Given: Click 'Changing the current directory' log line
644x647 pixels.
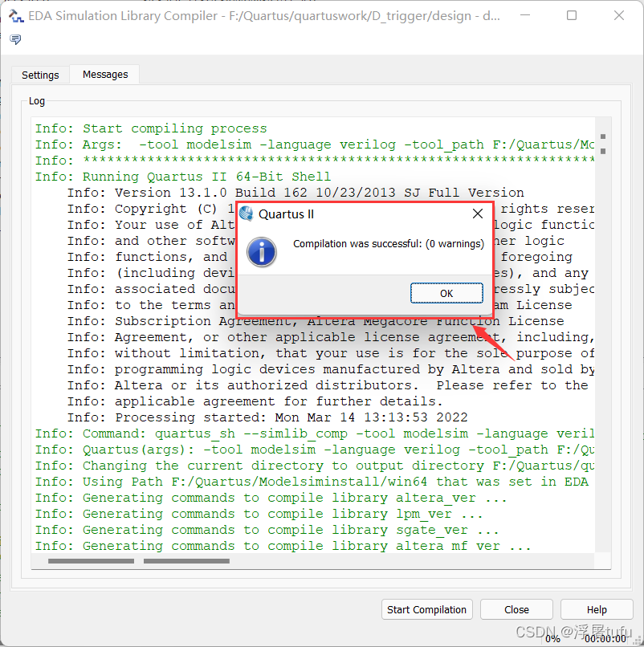Looking at the screenshot, I should click(x=315, y=466).
